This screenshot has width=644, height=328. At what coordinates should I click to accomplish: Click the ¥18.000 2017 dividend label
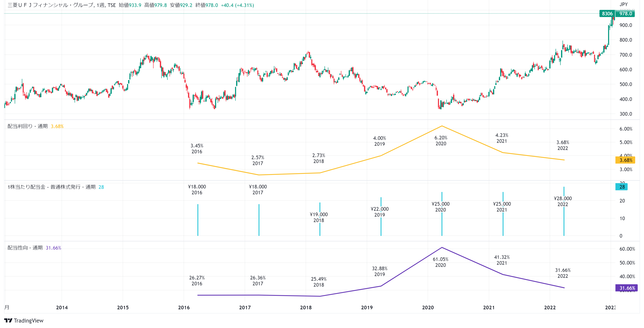tap(258, 190)
